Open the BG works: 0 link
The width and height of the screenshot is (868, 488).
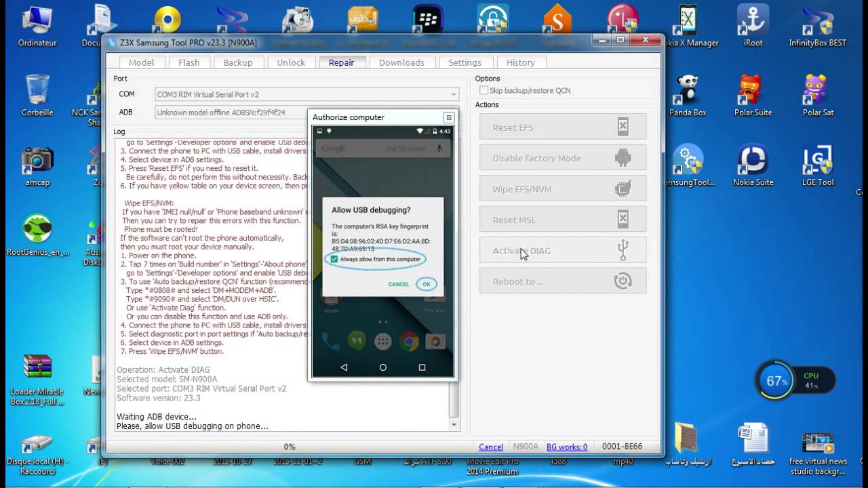567,447
